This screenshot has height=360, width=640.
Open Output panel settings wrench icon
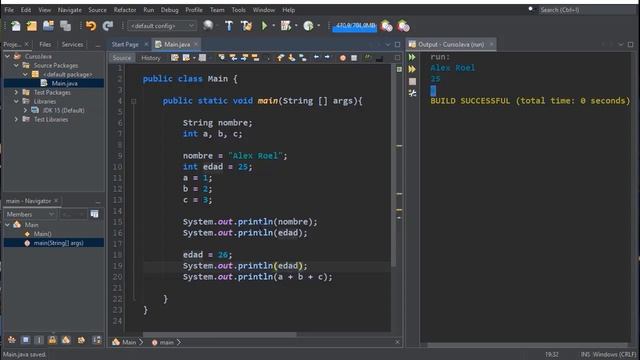click(412, 93)
